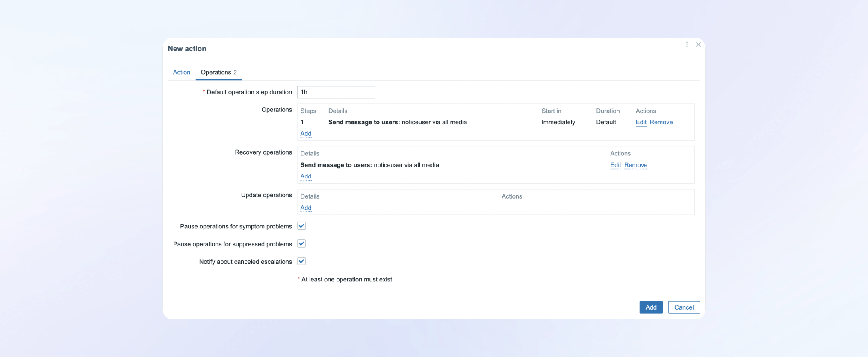Click the Default operation step duration field
Screen dimensions: 868x357
[x=336, y=92]
